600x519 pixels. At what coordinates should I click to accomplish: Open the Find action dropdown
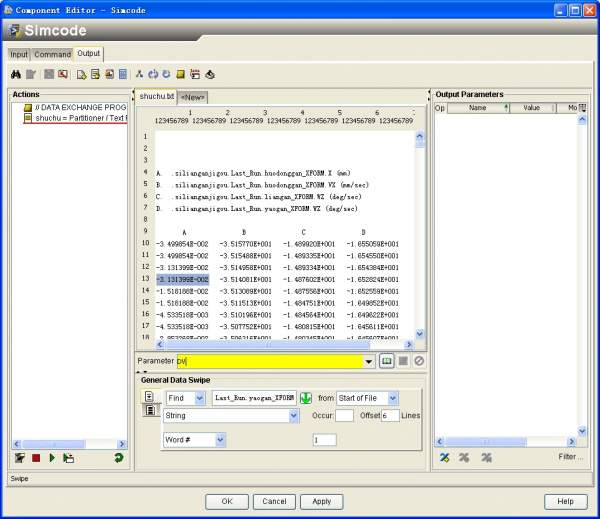(x=200, y=398)
